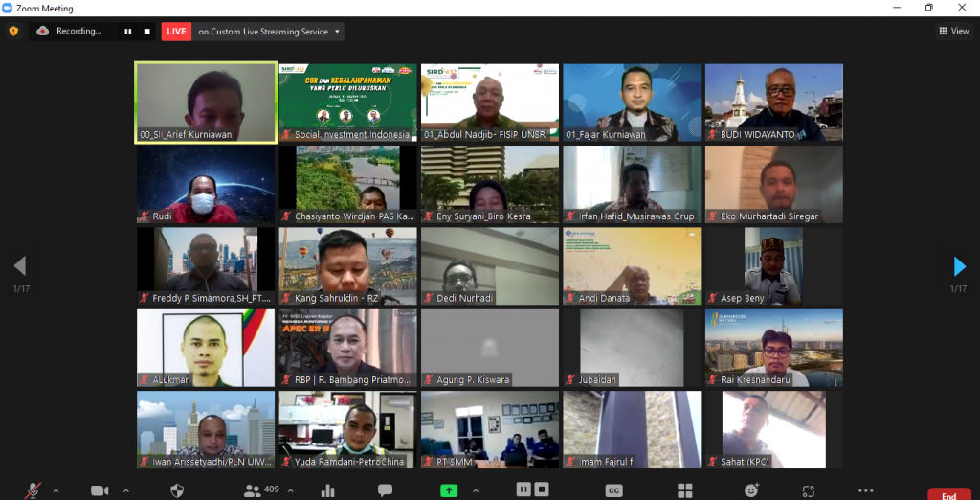Open the Chat bubble icon
The height and width of the screenshot is (500, 980).
click(385, 490)
